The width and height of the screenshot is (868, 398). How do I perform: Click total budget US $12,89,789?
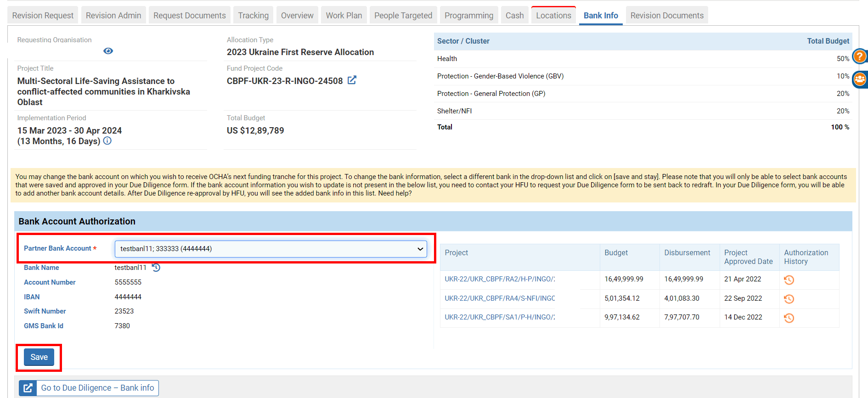click(255, 131)
